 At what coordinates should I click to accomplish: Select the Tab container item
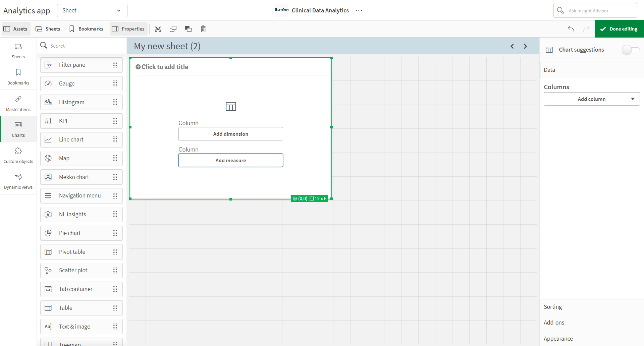[x=82, y=289]
